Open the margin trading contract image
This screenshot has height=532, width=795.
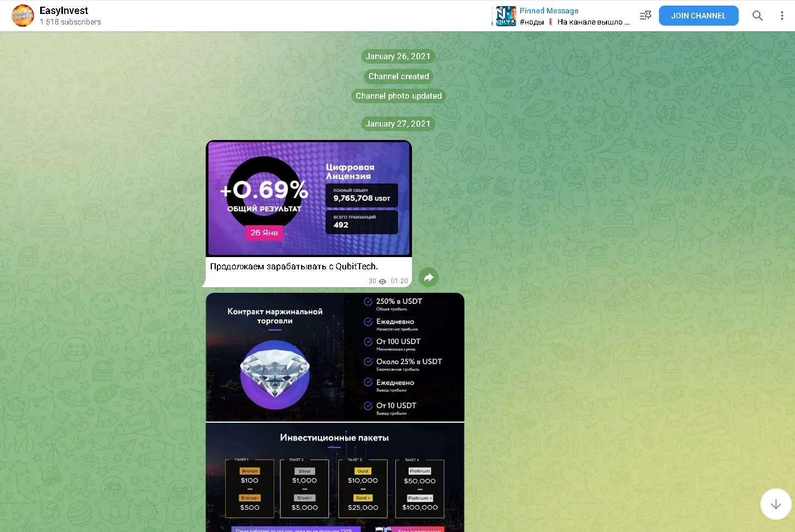[x=335, y=357]
